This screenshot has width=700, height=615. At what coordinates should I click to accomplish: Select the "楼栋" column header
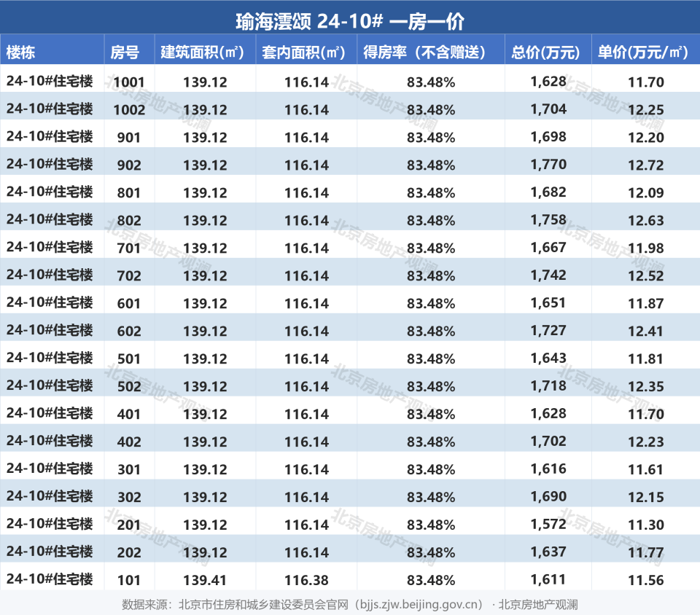coord(20,52)
